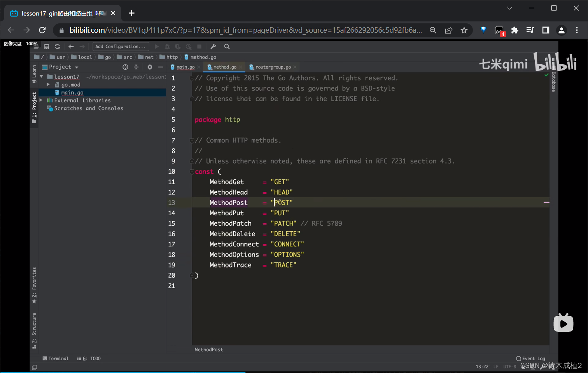Open the Chrome extensions puzzle icon

[514, 30]
